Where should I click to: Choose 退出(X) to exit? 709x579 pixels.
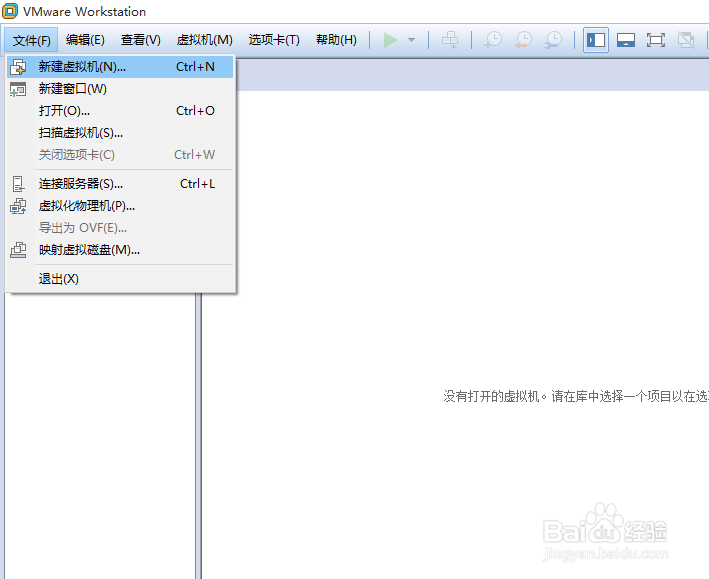[x=120, y=279]
